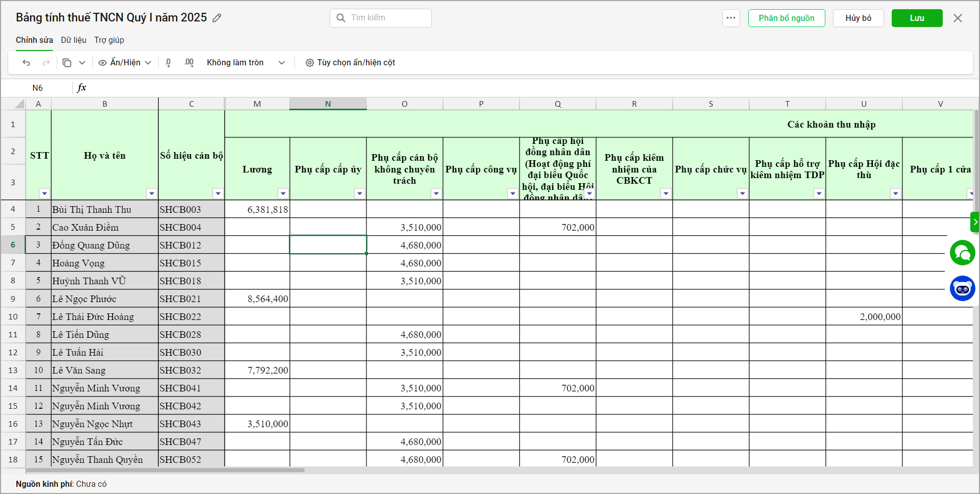Click the increase decimal places icon
Screen dimensions: 980x494
pyautogui.click(x=189, y=63)
